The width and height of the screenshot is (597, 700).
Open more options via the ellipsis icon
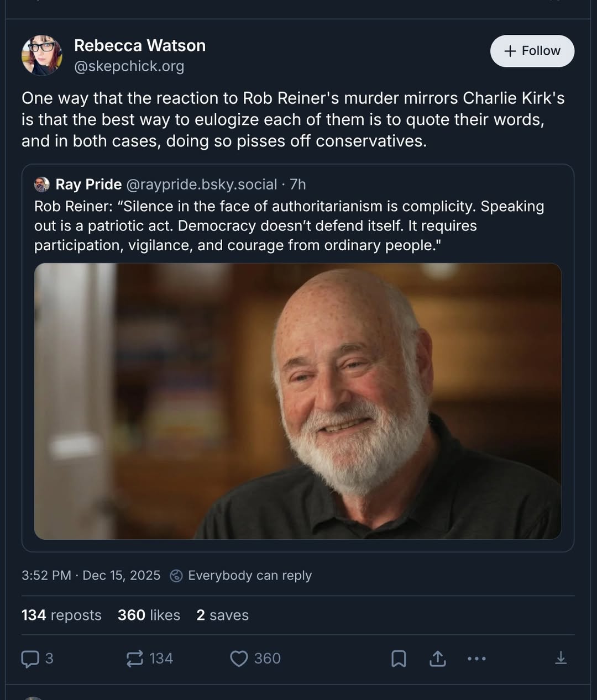[476, 659]
